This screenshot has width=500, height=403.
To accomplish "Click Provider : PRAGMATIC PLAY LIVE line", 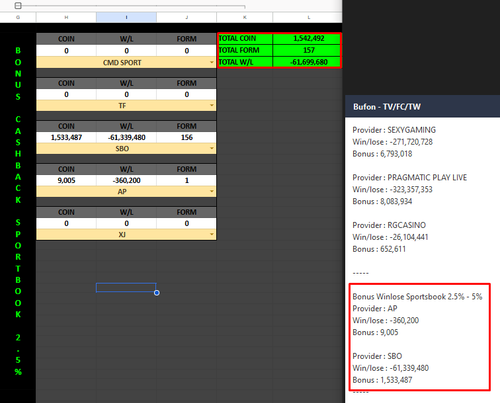I will click(x=409, y=178).
